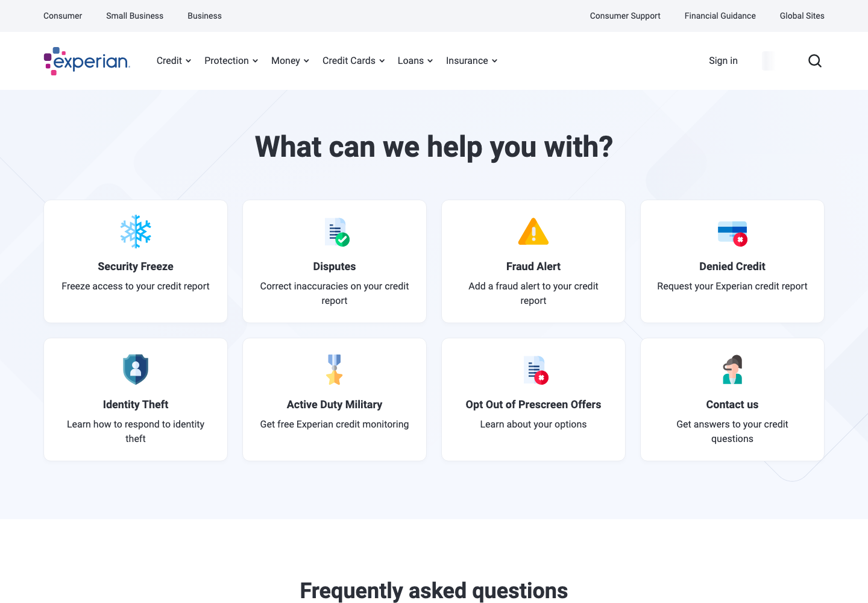Click the Denied Credit card icon

tap(732, 234)
